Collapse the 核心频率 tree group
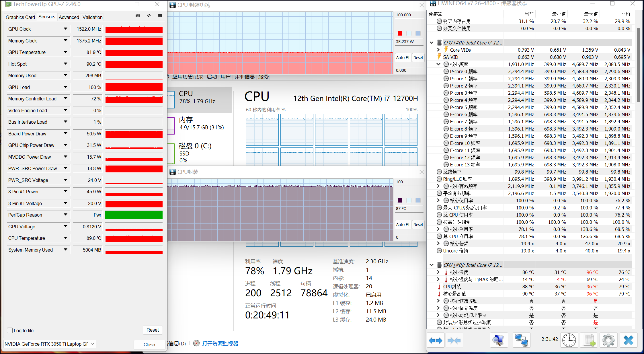Viewport: 644px width, 354px height. [438, 64]
